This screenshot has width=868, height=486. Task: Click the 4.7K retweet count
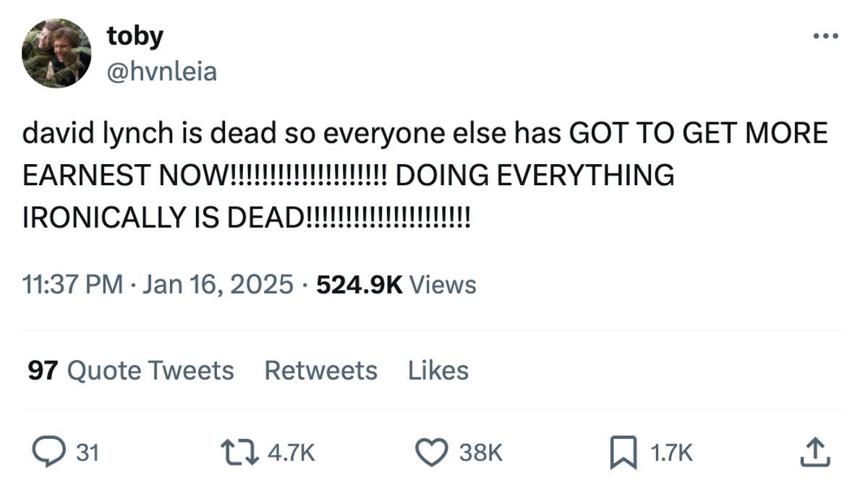[291, 453]
